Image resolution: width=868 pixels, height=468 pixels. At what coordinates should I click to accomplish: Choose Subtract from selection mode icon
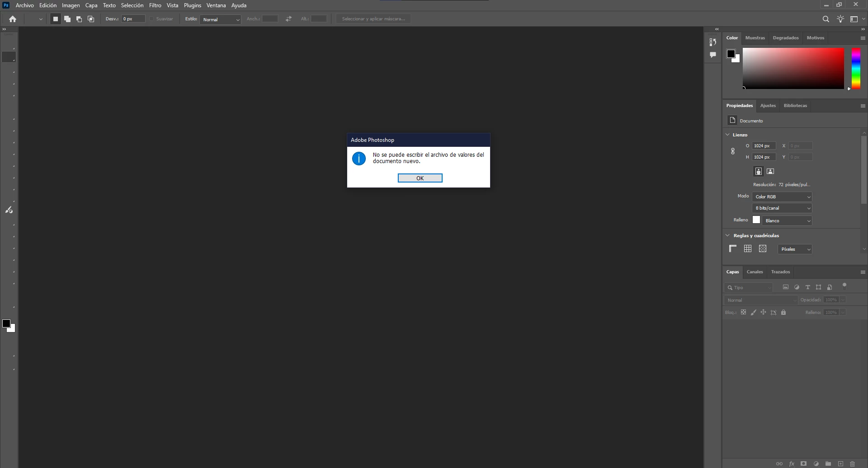pyautogui.click(x=79, y=19)
